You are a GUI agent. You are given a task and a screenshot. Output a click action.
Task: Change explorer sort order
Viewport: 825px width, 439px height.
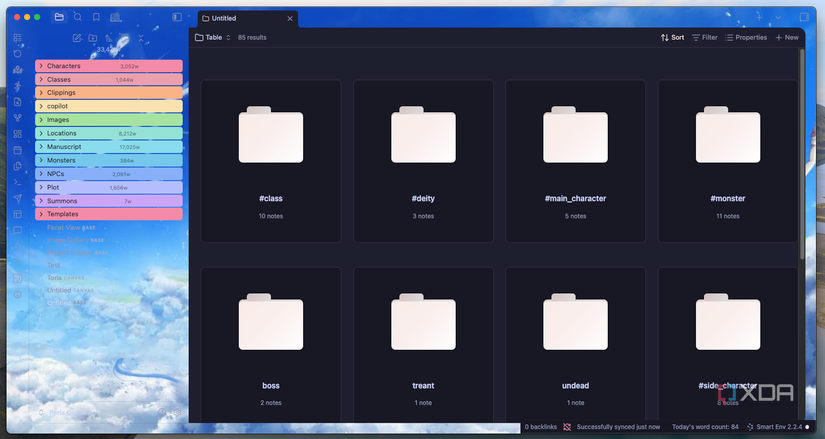pyautogui.click(x=109, y=38)
